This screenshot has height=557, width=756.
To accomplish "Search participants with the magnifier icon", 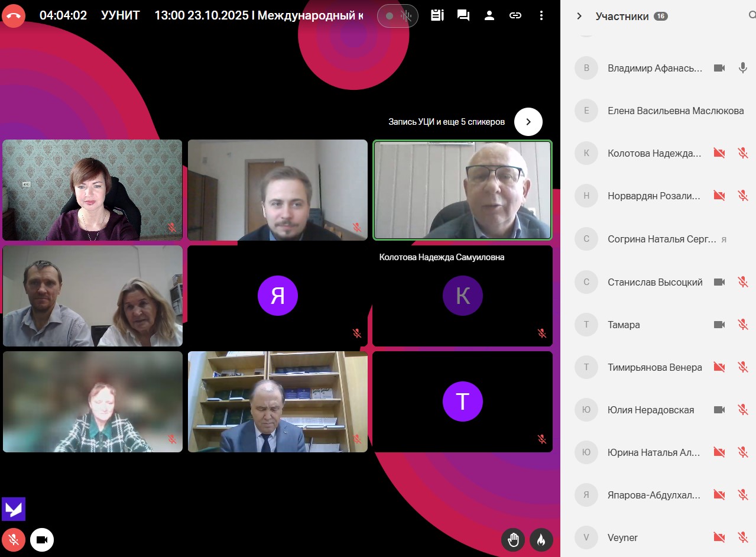I will click(x=751, y=16).
